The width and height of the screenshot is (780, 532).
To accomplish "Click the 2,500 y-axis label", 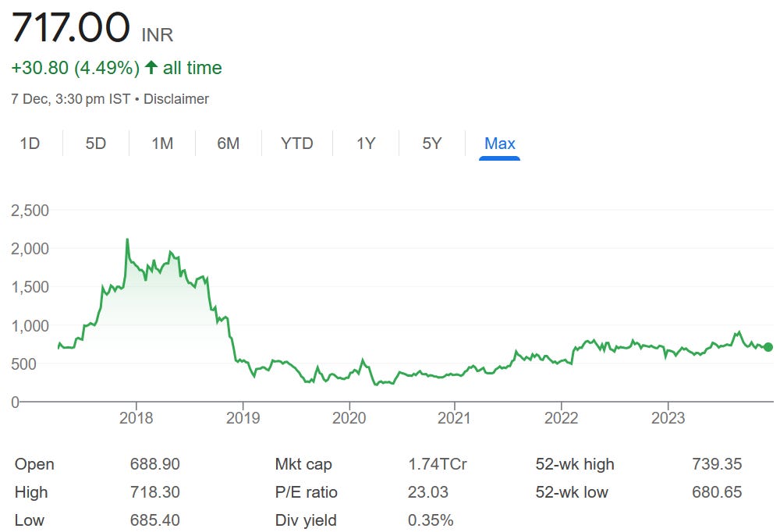I will point(30,211).
